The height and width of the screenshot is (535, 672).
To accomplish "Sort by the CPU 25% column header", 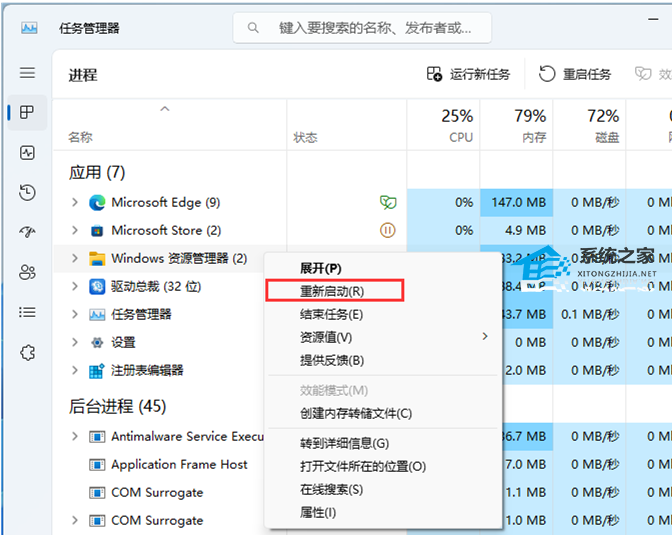I will pos(444,125).
